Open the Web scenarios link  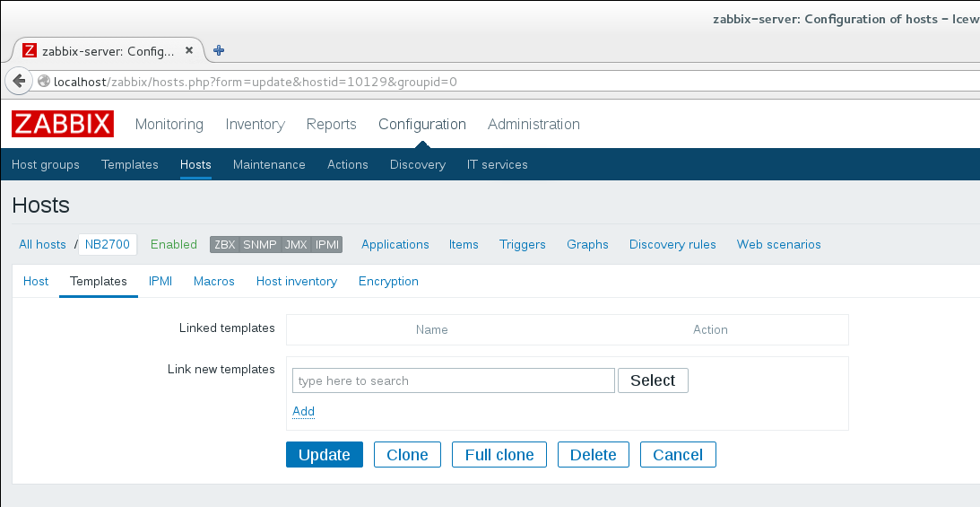point(779,244)
